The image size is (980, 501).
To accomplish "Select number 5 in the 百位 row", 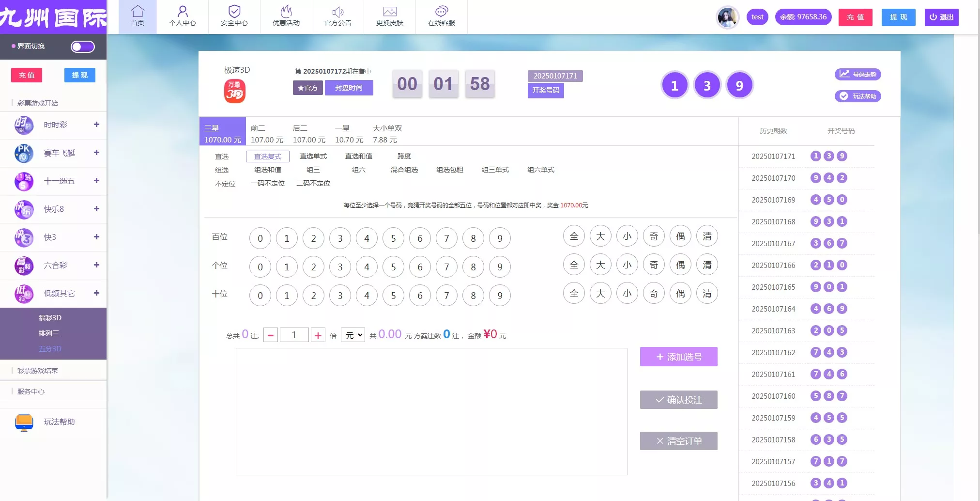I will (393, 238).
